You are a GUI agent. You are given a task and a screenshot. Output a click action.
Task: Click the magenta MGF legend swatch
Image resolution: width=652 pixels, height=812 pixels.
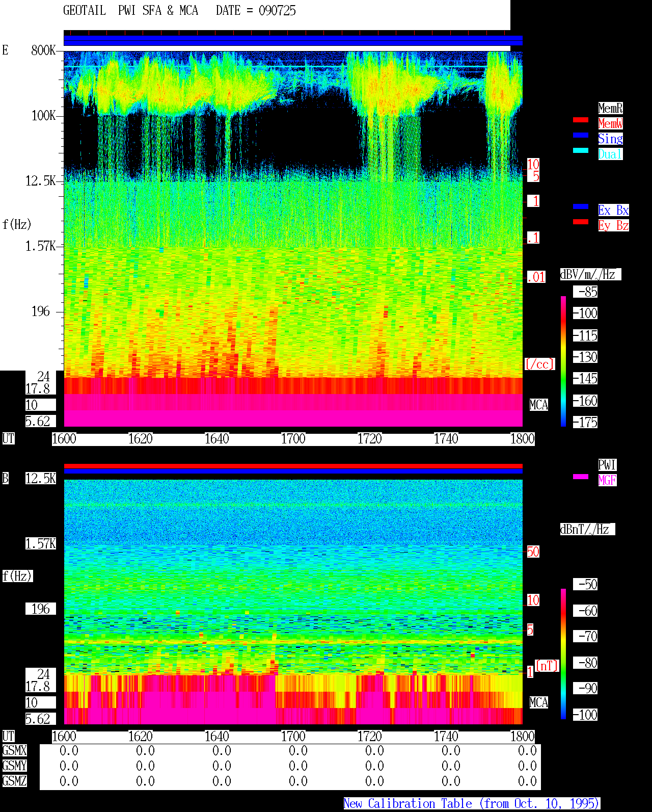[x=581, y=477]
